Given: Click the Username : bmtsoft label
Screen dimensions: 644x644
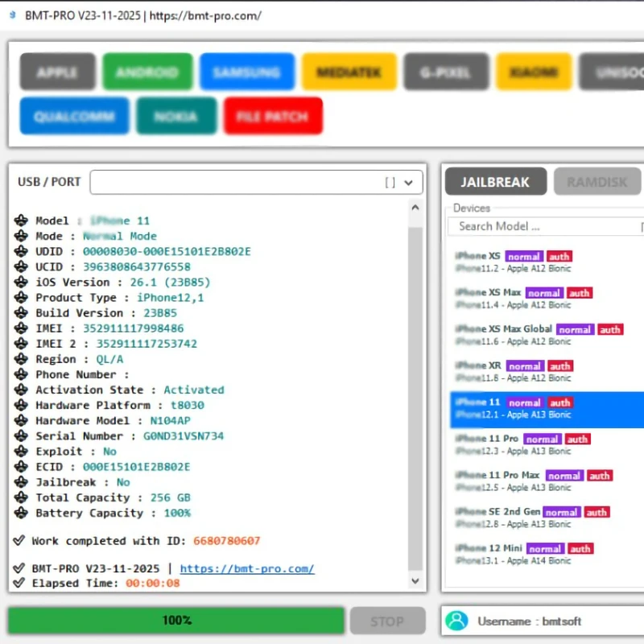Looking at the screenshot, I should pos(530,621).
